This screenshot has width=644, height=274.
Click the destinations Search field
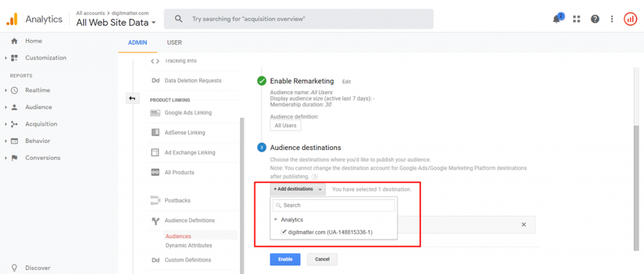pyautogui.click(x=333, y=205)
